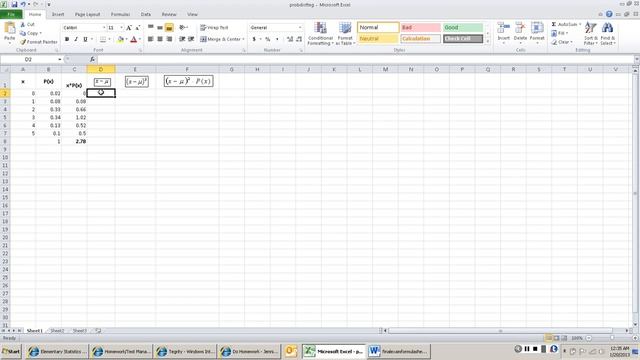Open the File tab
The height and width of the screenshot is (360, 640).
click(x=11, y=14)
